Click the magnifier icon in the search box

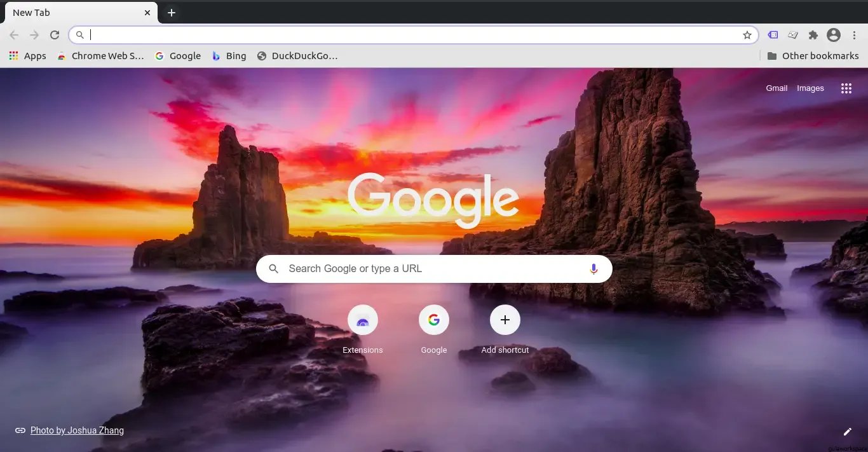pyautogui.click(x=274, y=269)
